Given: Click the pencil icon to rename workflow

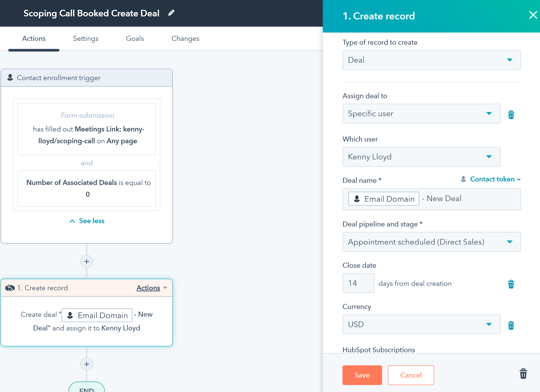Looking at the screenshot, I should [x=171, y=13].
